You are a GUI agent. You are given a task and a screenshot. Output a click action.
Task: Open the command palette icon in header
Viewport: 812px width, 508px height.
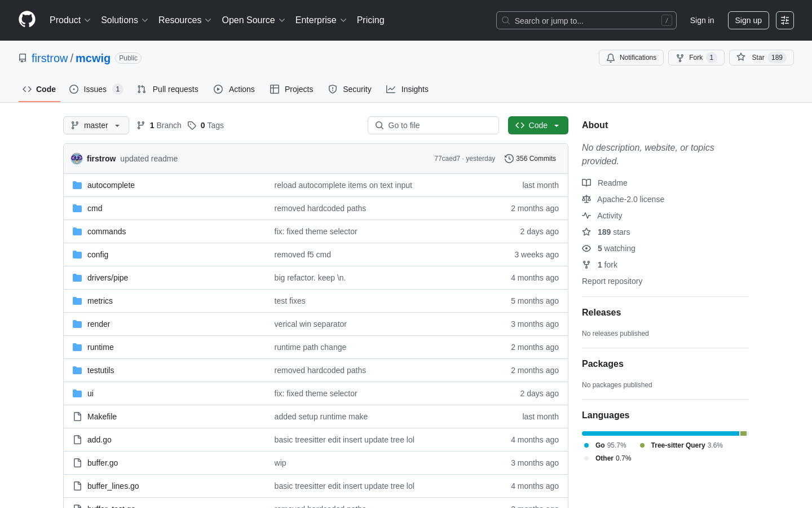coord(785,20)
